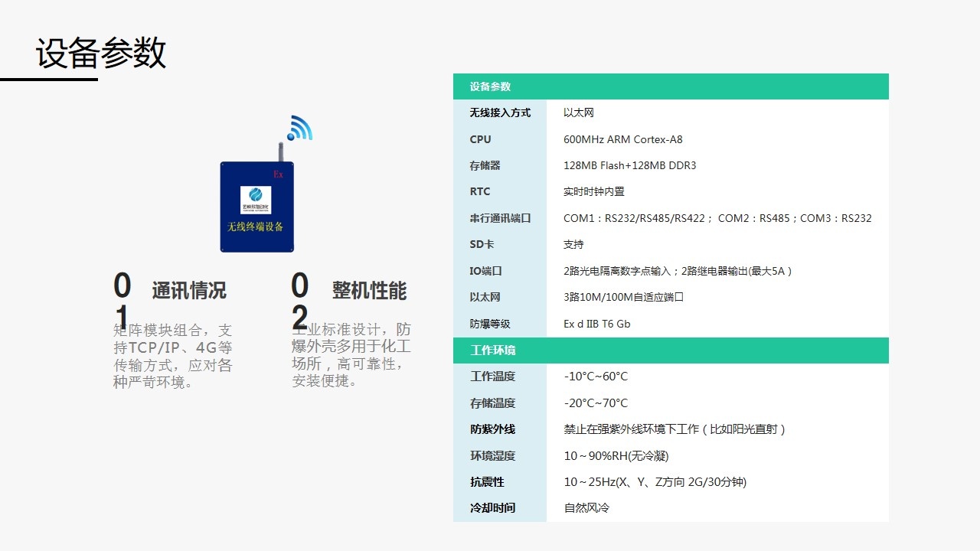This screenshot has height=551, width=980.
Task: Click the blue wireless signal icon
Action: click(301, 128)
